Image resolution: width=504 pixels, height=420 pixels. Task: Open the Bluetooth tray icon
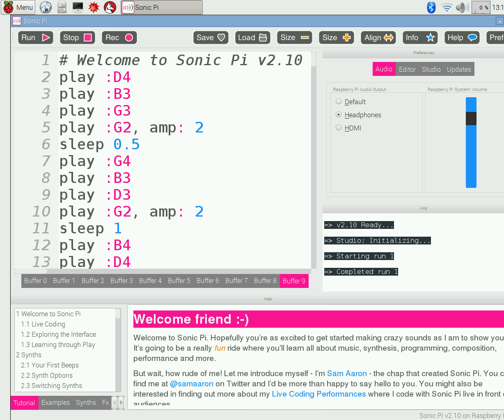(x=431, y=7)
